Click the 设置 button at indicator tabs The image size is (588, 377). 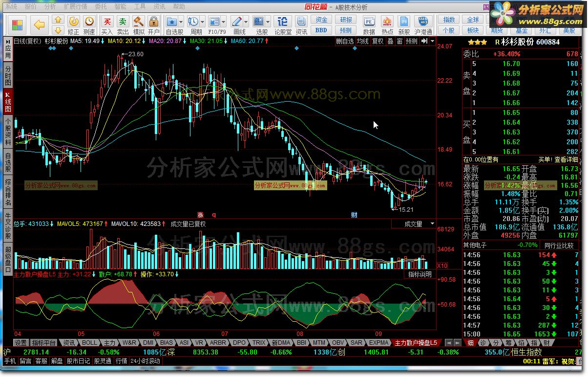(21, 343)
